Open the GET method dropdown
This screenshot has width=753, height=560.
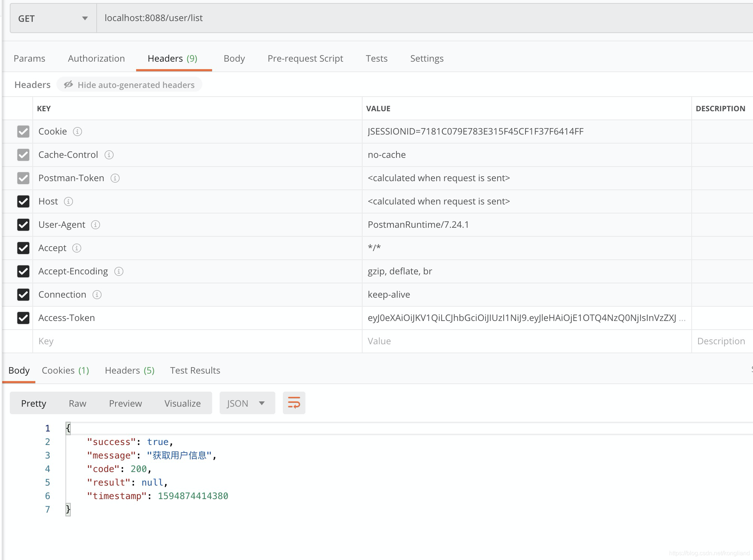click(53, 18)
